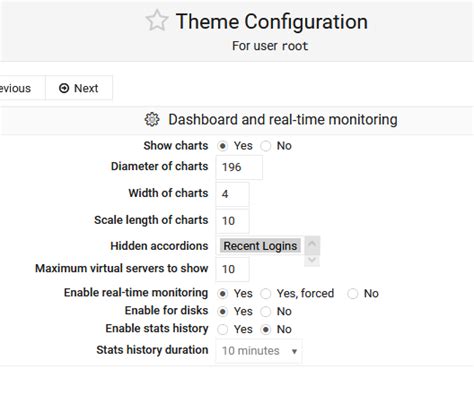The width and height of the screenshot is (474, 403).
Task: Open the Stats history duration dropdown
Action: (x=259, y=351)
